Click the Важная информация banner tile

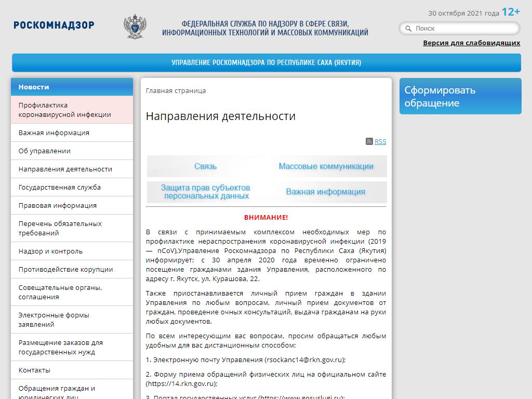click(326, 192)
